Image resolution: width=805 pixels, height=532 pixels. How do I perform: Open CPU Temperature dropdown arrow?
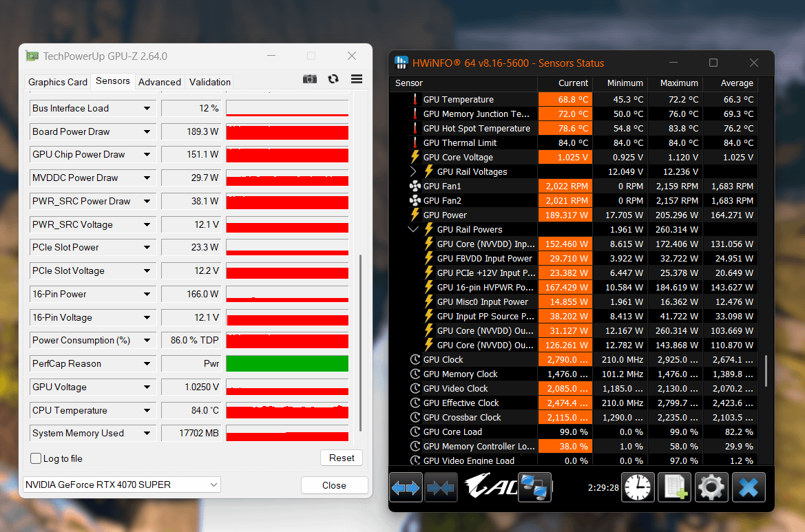[x=147, y=410]
